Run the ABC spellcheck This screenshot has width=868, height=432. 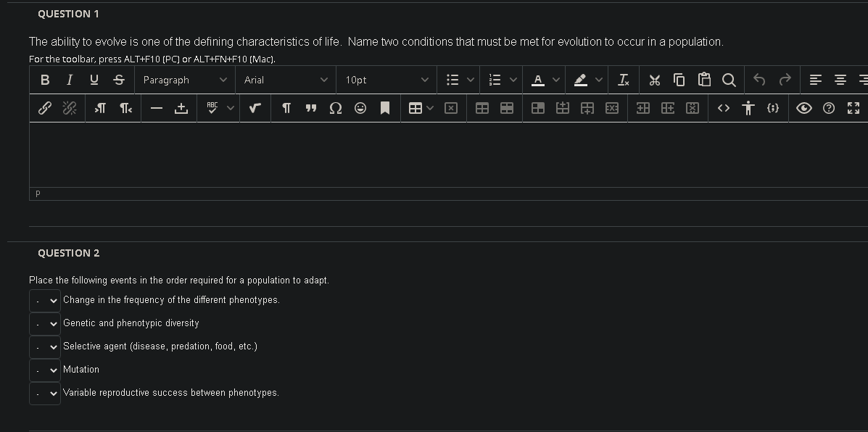tap(212, 109)
